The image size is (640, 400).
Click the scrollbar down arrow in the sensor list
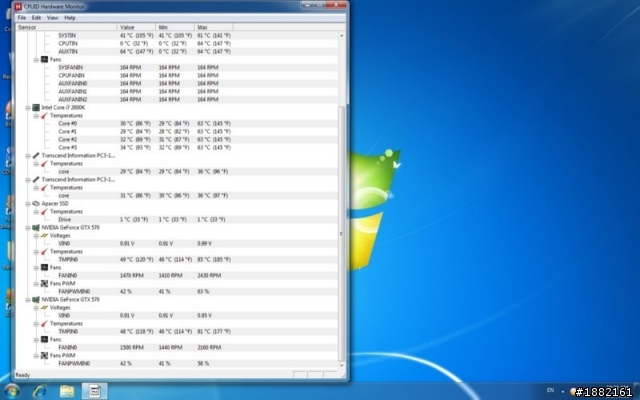coord(342,365)
